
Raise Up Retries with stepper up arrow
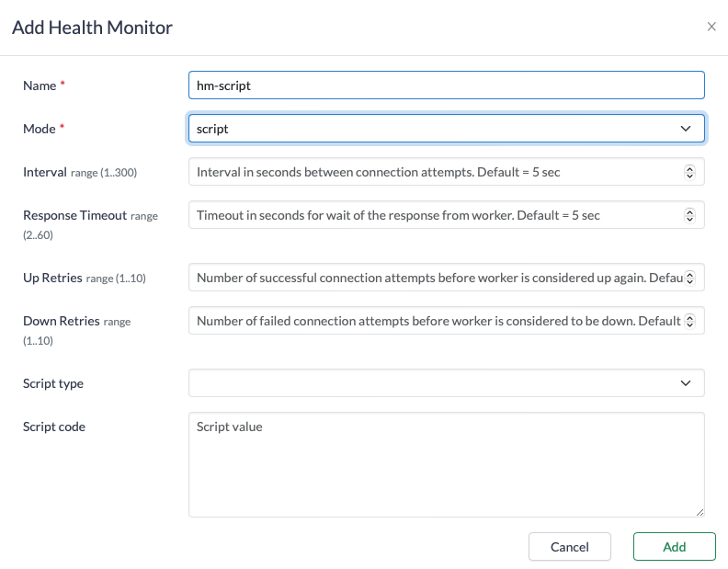[689, 274]
